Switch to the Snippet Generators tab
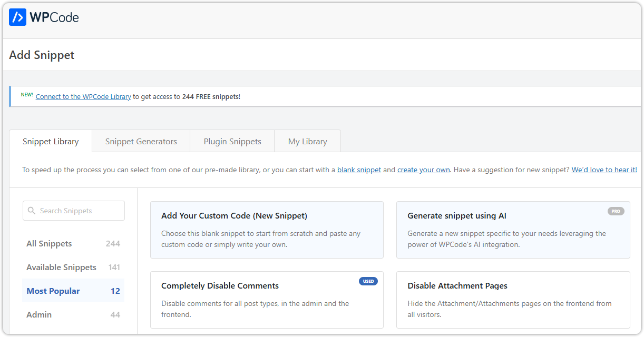 pos(141,141)
